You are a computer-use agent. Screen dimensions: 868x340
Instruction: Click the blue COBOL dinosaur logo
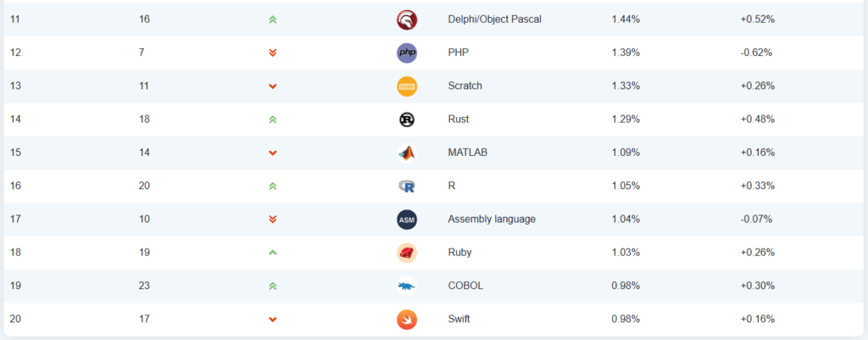(x=407, y=287)
